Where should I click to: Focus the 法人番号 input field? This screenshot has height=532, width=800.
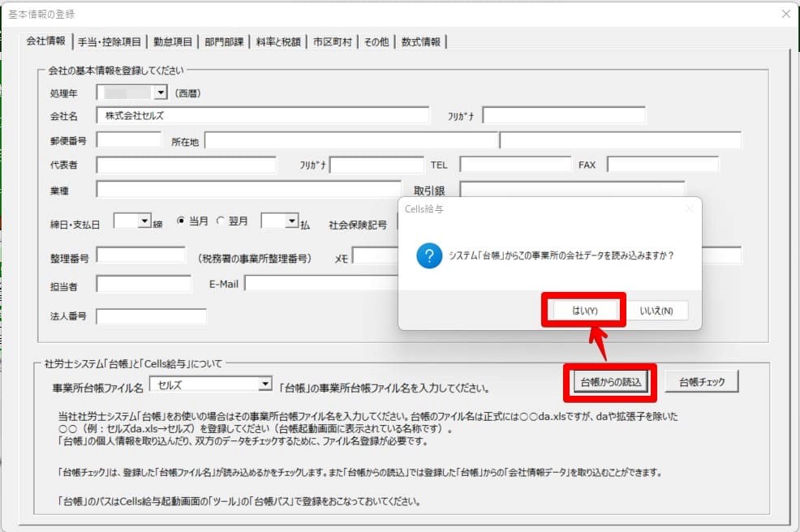(150, 315)
